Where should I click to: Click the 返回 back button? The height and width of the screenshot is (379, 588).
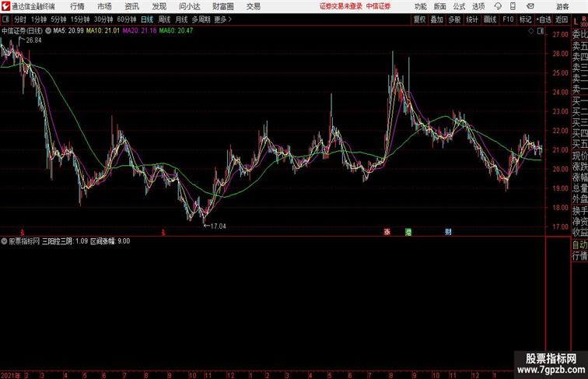562,19
